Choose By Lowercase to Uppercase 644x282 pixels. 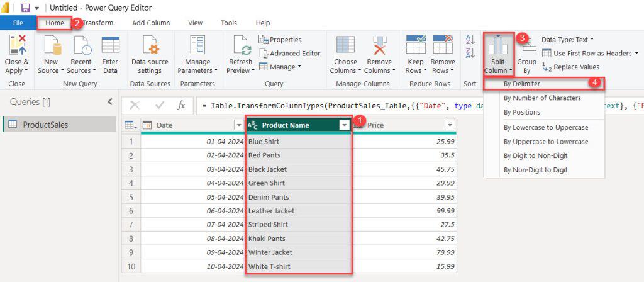(x=544, y=127)
